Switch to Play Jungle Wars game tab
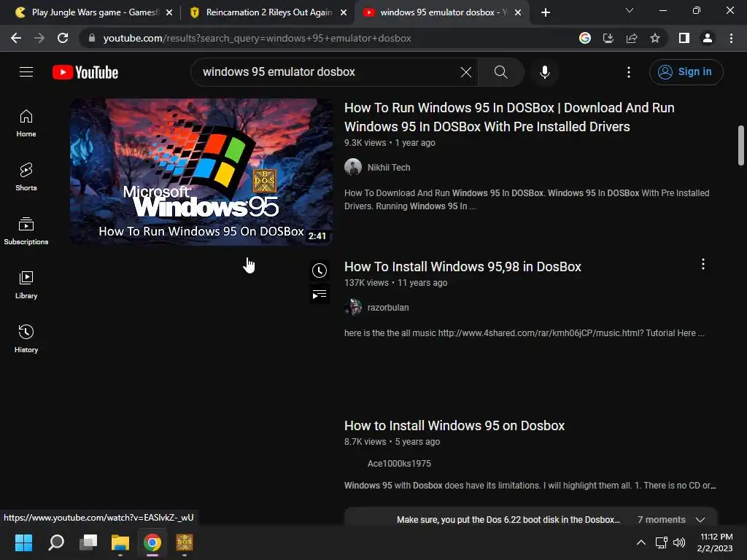 [93, 12]
